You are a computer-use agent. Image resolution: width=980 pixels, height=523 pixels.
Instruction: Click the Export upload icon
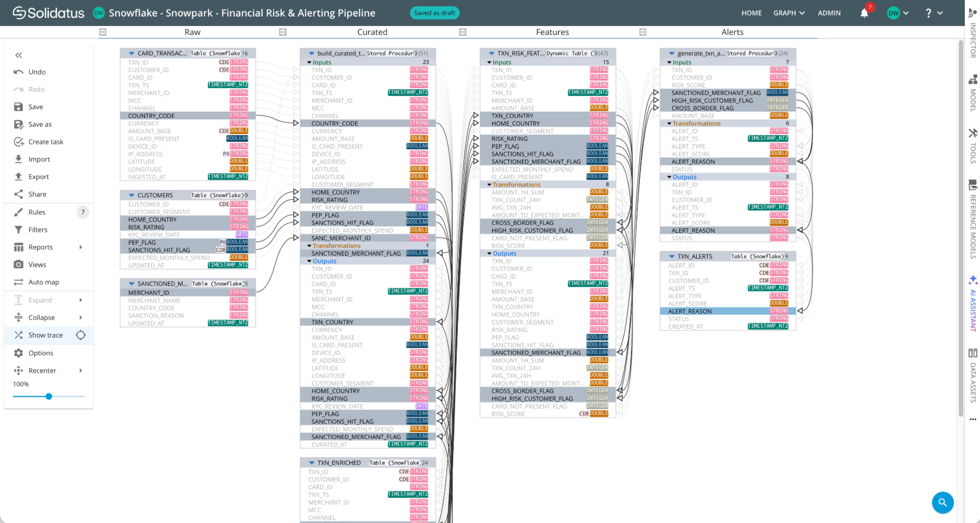point(18,176)
